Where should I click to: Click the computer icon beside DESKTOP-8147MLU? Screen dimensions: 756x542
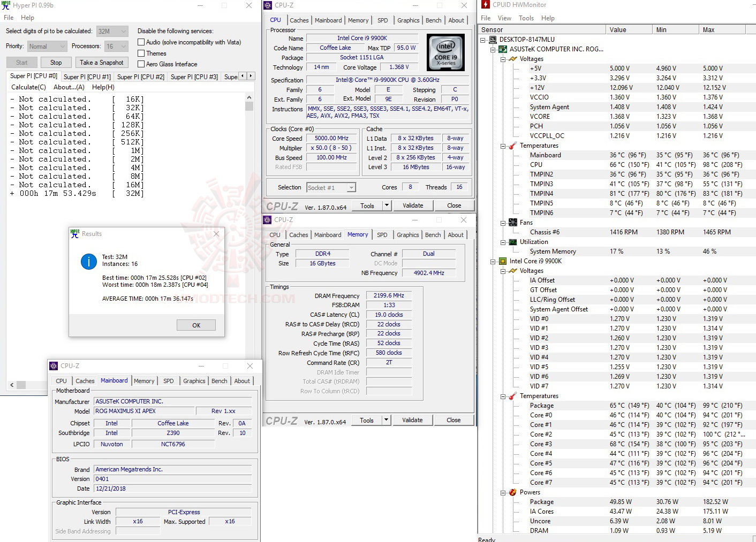[493, 40]
